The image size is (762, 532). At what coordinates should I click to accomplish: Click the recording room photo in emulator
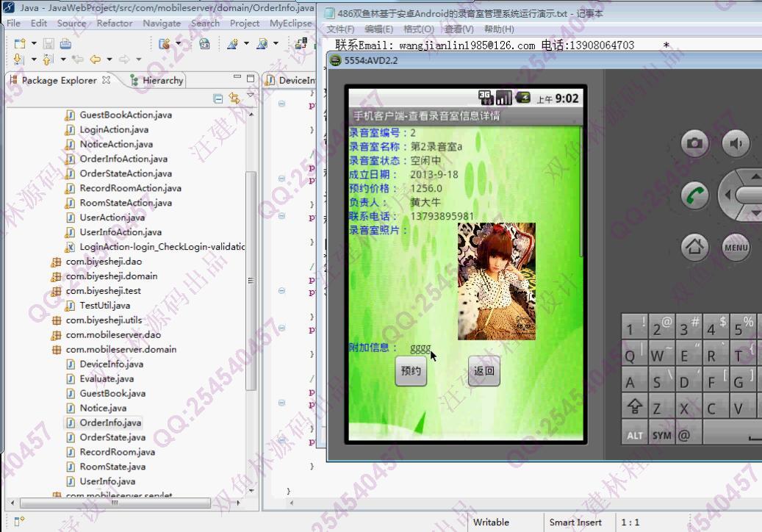(496, 281)
